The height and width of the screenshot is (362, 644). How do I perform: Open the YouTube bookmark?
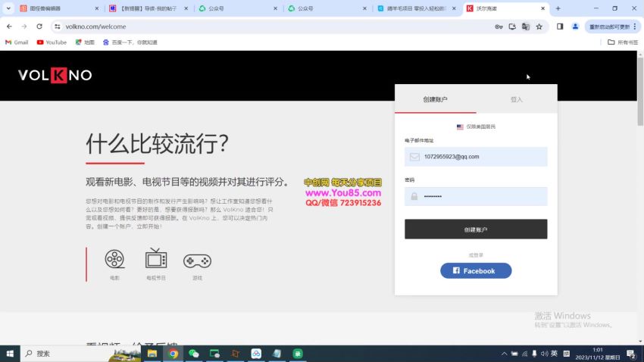point(52,42)
